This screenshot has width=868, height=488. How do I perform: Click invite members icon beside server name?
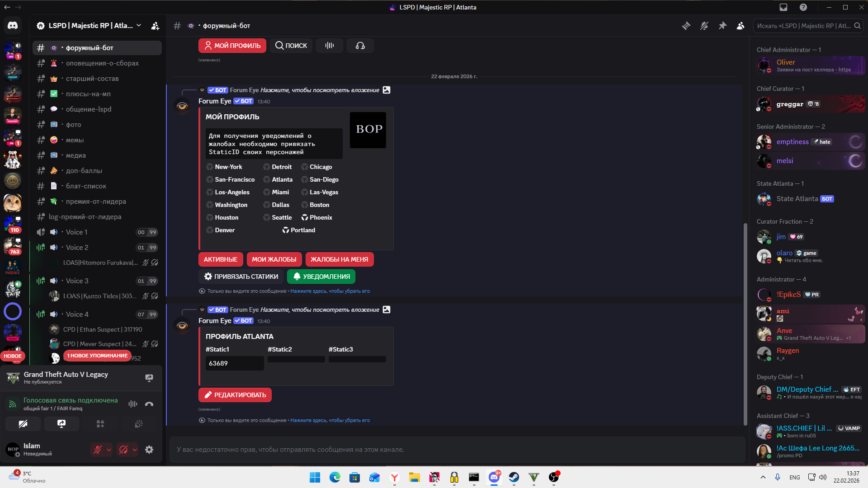[x=155, y=26]
